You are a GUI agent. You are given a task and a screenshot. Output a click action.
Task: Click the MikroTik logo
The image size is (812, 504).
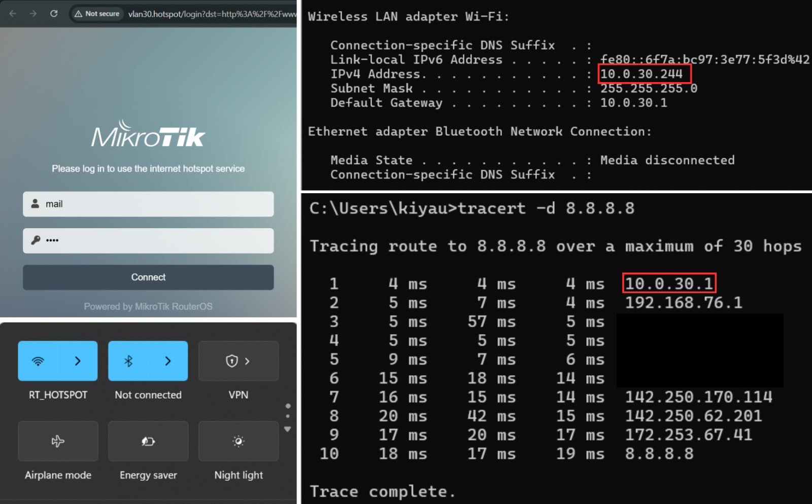(148, 134)
